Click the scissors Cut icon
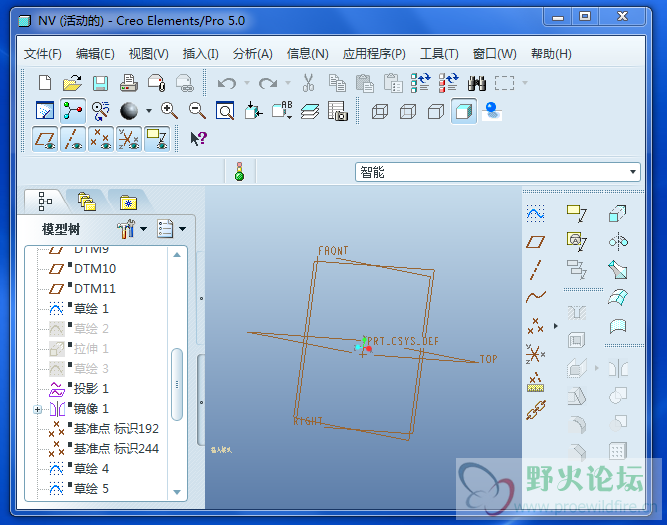This screenshot has width=667, height=525. (308, 83)
